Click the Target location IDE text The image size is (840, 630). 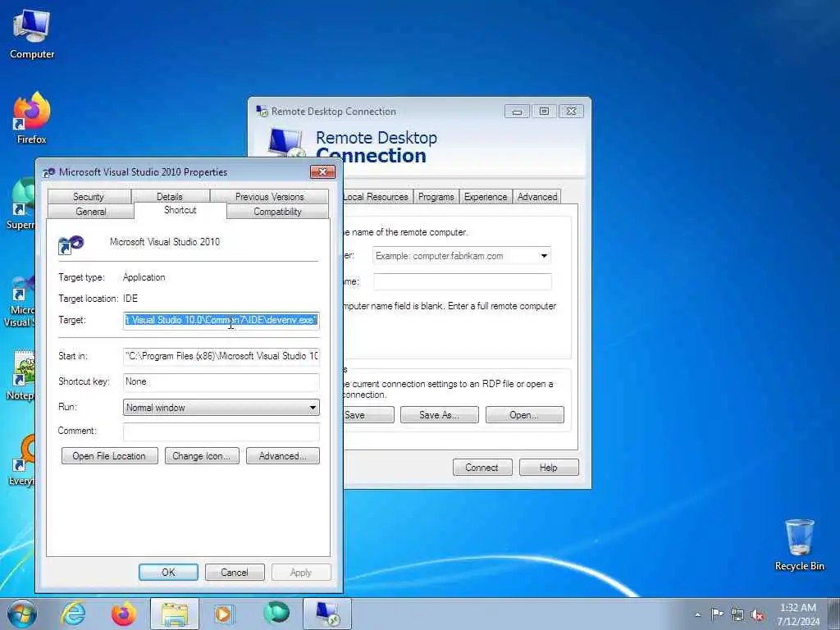(x=130, y=299)
